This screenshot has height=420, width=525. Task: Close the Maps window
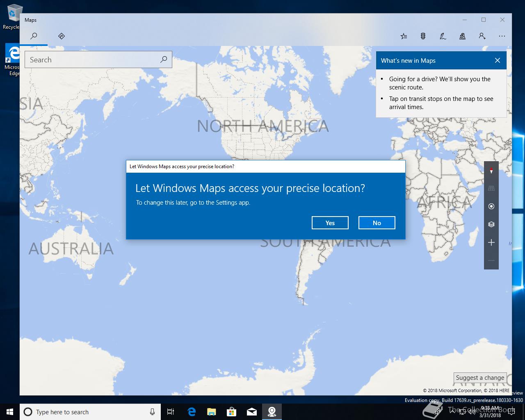pyautogui.click(x=502, y=20)
